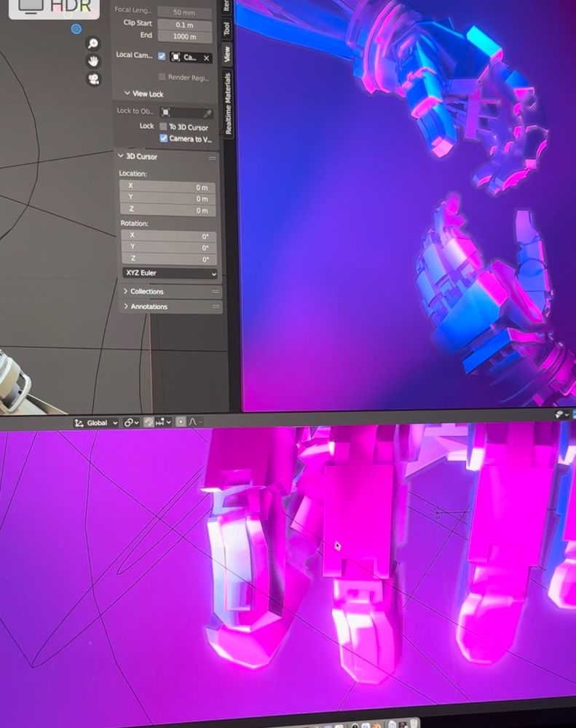Image resolution: width=576 pixels, height=728 pixels.
Task: Click the eyedropper in Lock to Object field
Action: (x=208, y=114)
